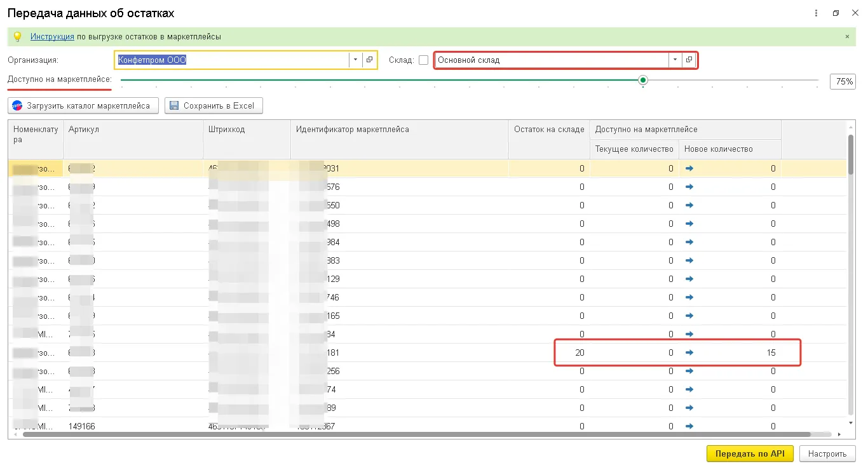This screenshot has height=463, width=868.
Task: Click Загрузить каталог маркетплейса button
Action: [83, 105]
